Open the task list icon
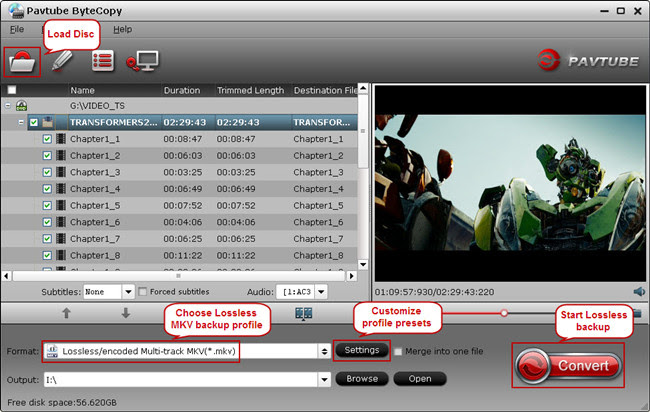The width and height of the screenshot is (650, 412). [103, 61]
